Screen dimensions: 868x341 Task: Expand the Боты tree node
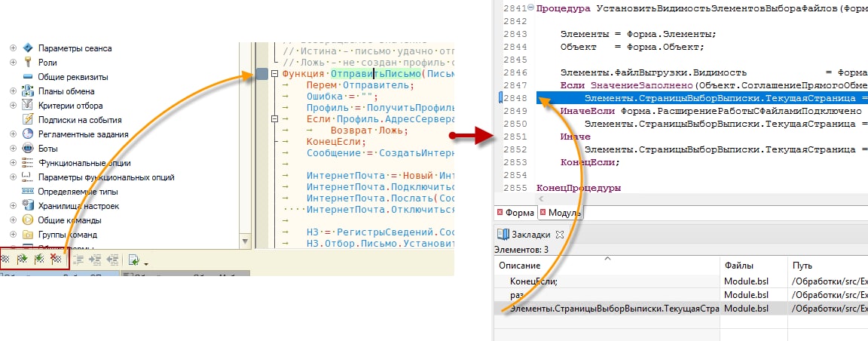(x=14, y=149)
